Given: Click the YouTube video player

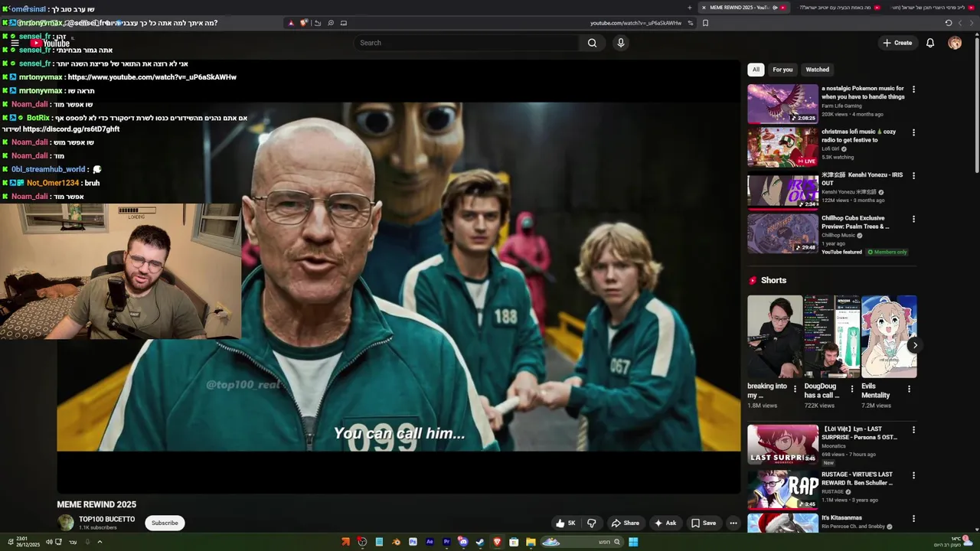Looking at the screenshot, I should pos(398,275).
